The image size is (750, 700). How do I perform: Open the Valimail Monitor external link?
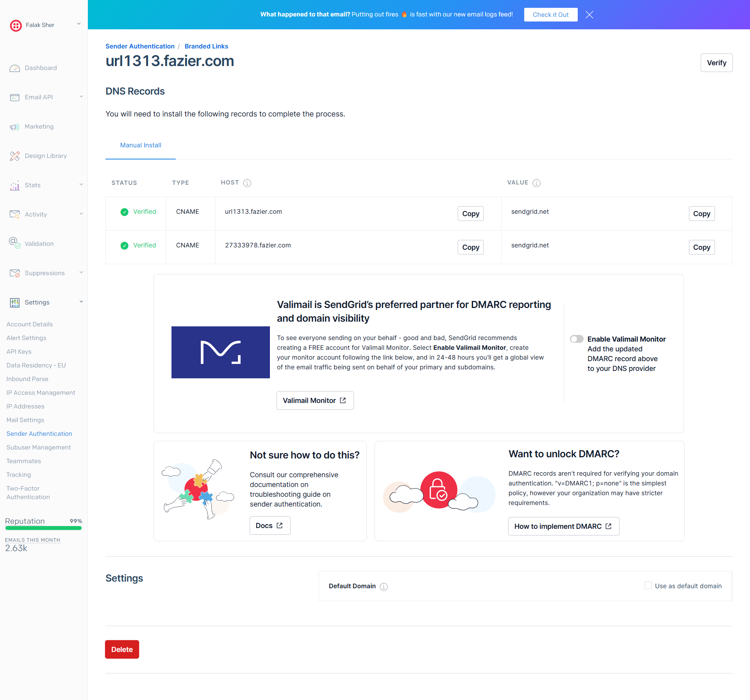[315, 401]
